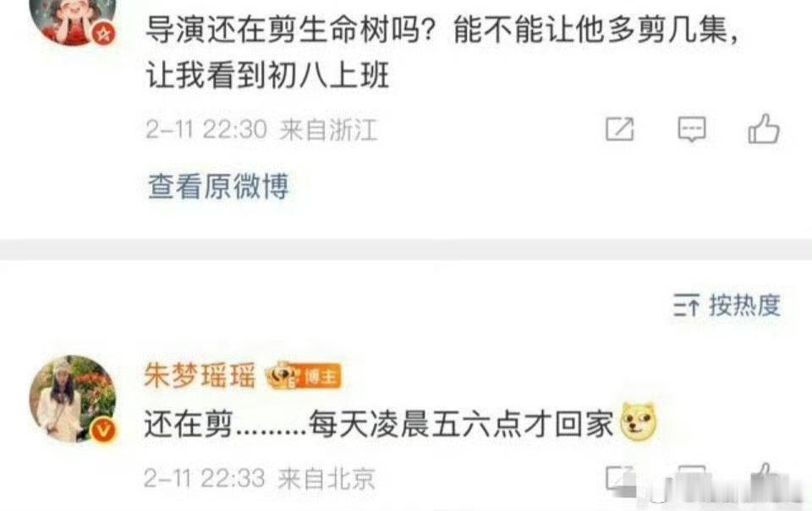The width and height of the screenshot is (812, 511).
Task: Tap the 博主 tag label
Action: click(x=320, y=376)
